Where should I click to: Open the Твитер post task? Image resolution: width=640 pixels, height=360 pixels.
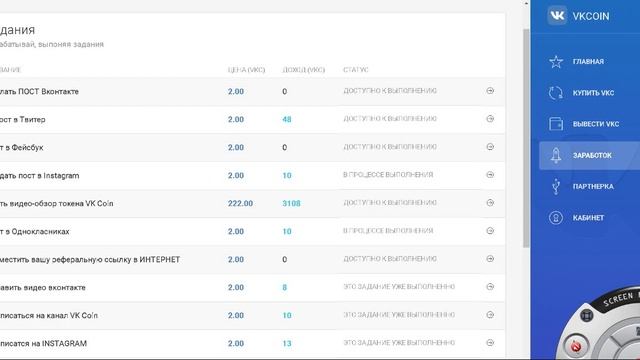22,120
